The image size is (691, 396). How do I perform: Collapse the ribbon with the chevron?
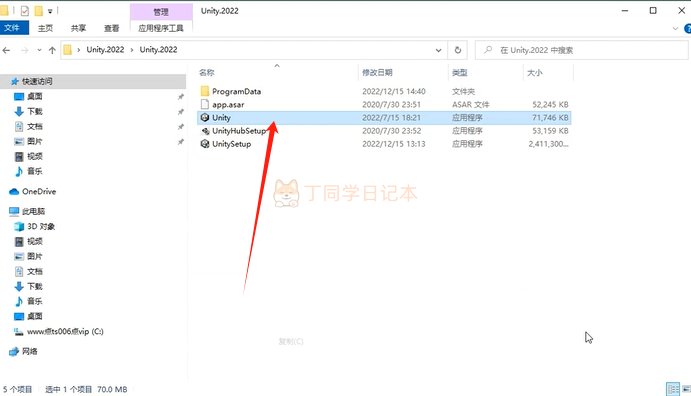pos(675,29)
